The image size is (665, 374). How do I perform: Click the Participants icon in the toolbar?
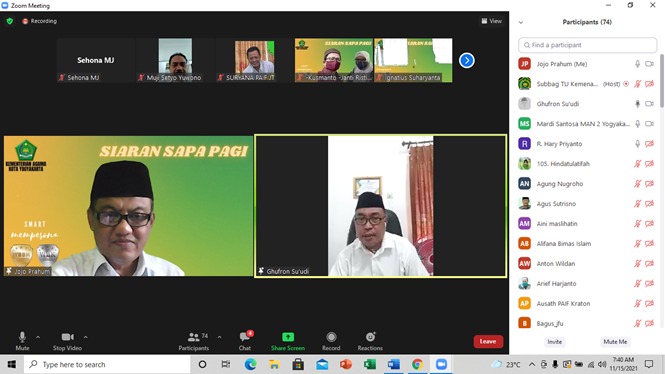coord(193,337)
